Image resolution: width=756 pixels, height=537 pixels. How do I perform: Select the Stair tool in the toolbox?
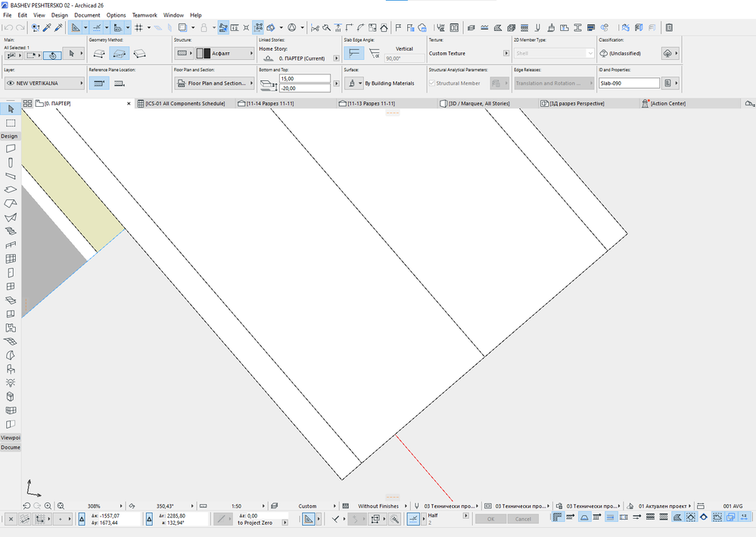11,231
